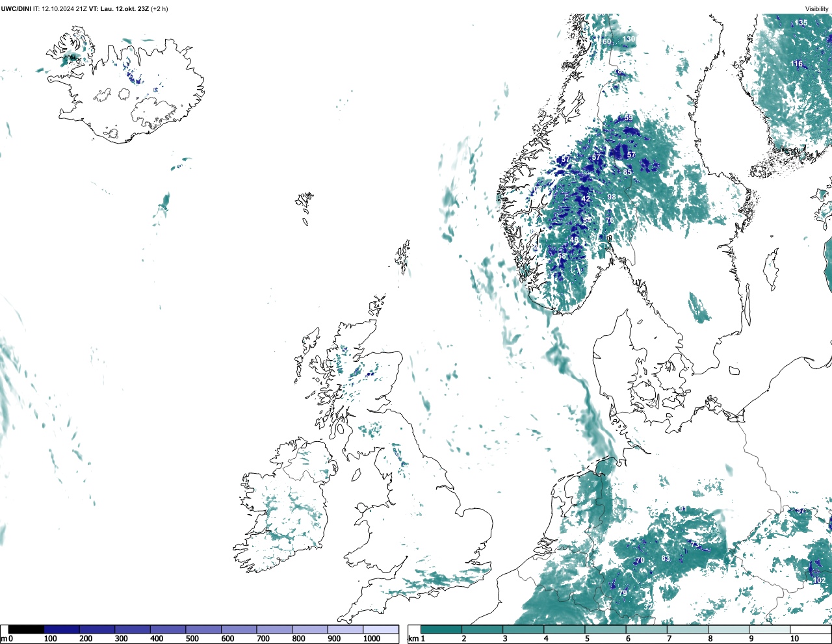Click the '83' visibility value on map
Image resolution: width=832 pixels, height=644 pixels.
pyautogui.click(x=666, y=558)
